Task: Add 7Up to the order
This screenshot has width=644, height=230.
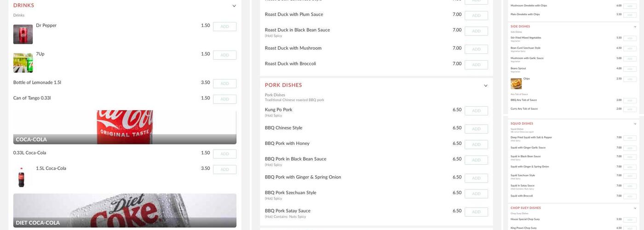Action: click(224, 55)
